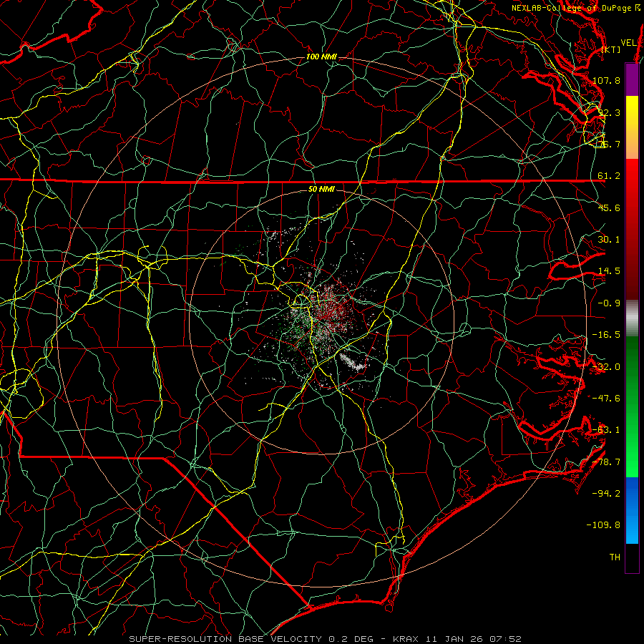Click the VEL legend heading
Viewport: 644px width, 644px height.
click(x=628, y=43)
